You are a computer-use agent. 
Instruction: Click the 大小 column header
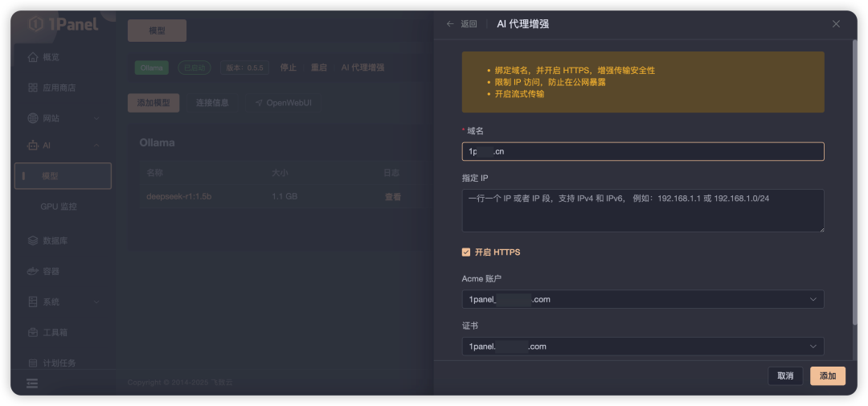pyautogui.click(x=280, y=173)
